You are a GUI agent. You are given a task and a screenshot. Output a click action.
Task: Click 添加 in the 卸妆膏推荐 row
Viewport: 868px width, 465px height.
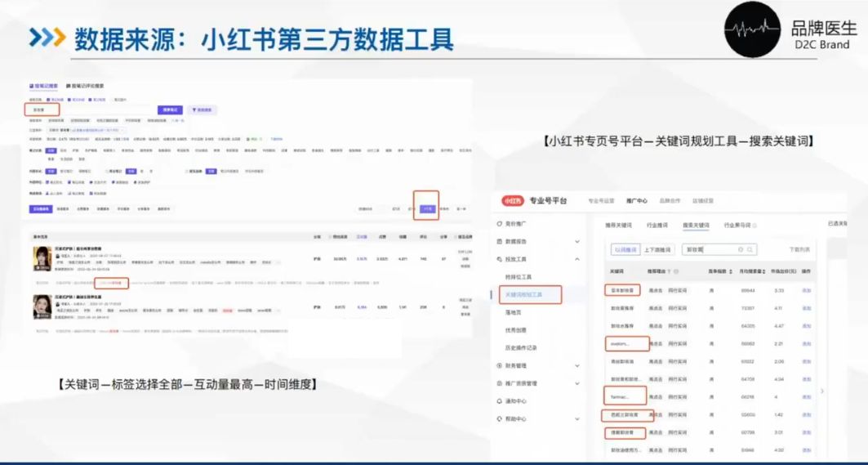point(807,308)
